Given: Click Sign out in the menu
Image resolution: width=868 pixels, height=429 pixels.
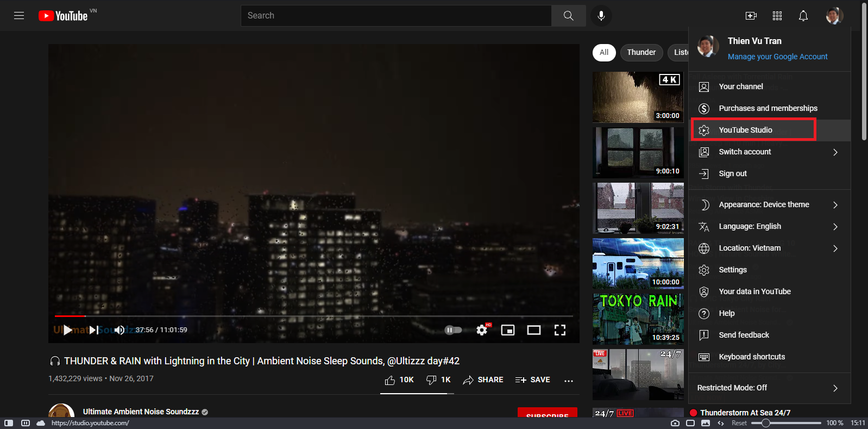Looking at the screenshot, I should click(770, 173).
